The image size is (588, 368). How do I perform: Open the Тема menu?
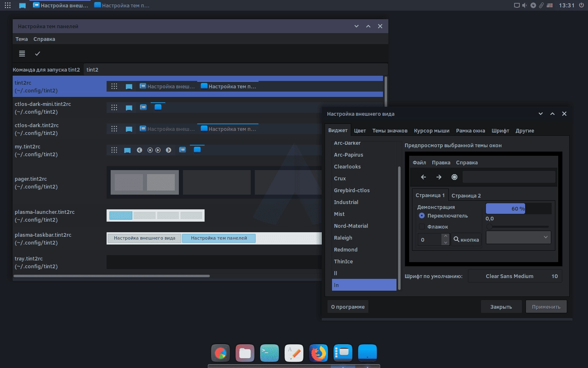(22, 39)
